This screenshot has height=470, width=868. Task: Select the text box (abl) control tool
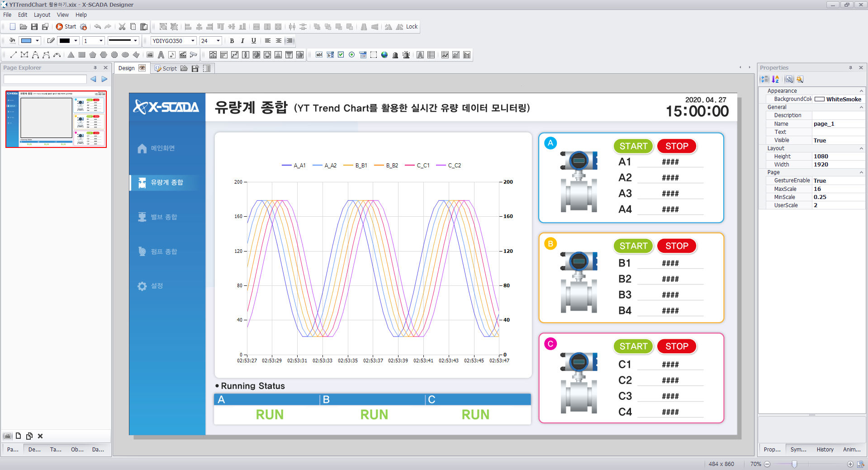[319, 55]
